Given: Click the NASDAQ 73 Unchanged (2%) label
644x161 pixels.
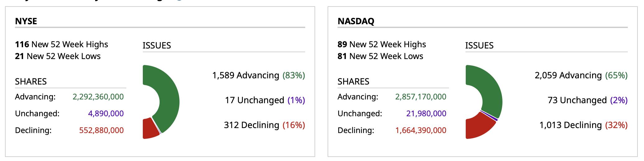Looking at the screenshot, I should pyautogui.click(x=587, y=100).
